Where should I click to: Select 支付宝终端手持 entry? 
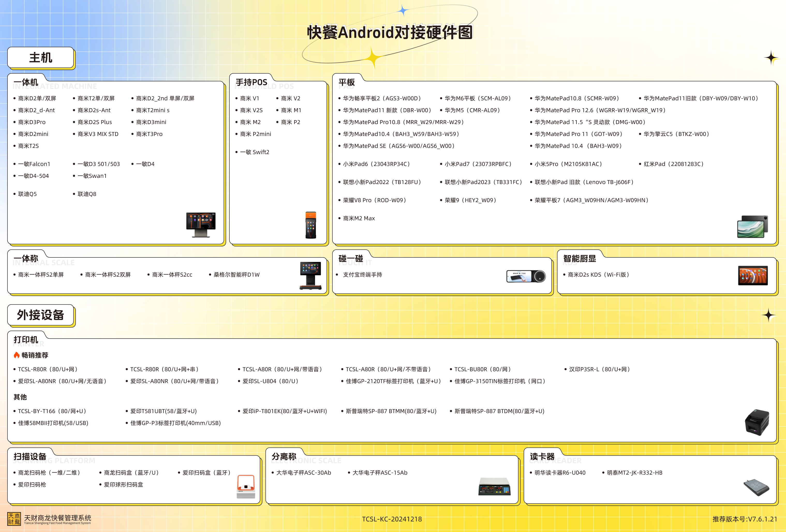(362, 275)
